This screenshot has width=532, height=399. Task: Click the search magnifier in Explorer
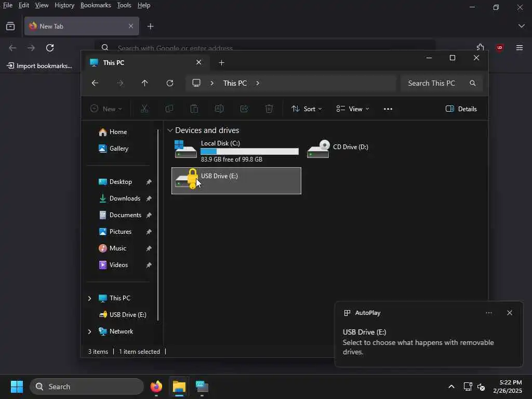coord(472,83)
